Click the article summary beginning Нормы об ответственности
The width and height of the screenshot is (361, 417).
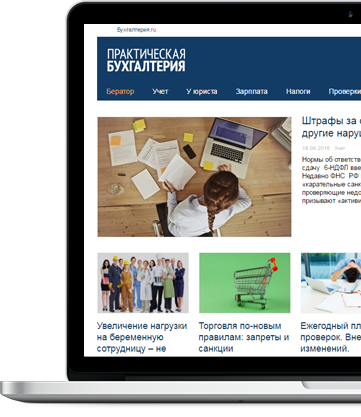[x=331, y=180]
